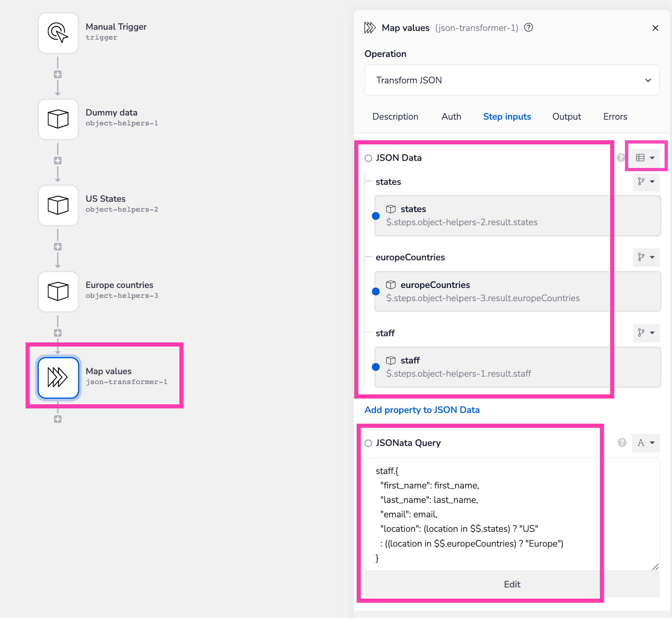Show help tooltip for JSONata Query
The image size is (672, 618).
point(622,443)
